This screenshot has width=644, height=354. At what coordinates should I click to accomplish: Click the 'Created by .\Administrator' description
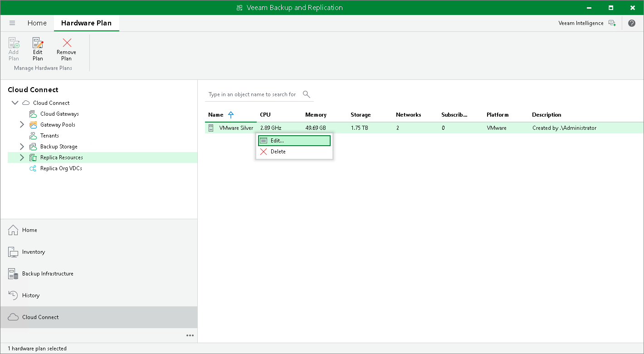[564, 128]
